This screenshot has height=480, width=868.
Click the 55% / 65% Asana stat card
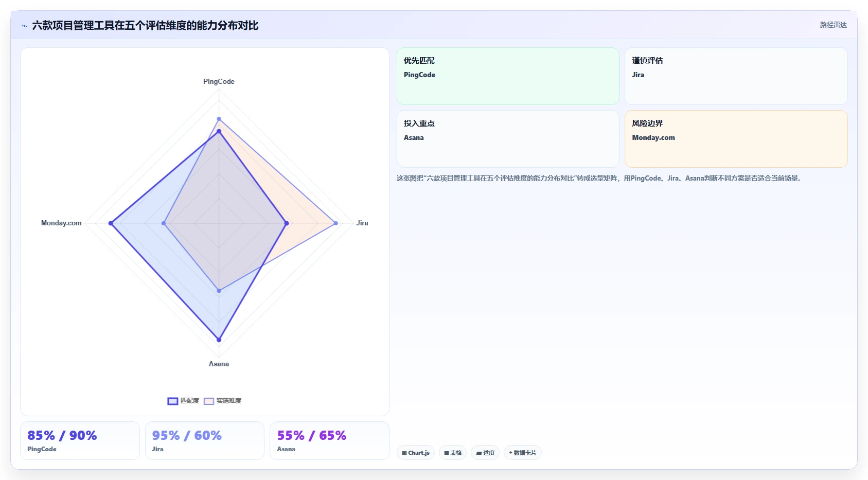tap(329, 441)
